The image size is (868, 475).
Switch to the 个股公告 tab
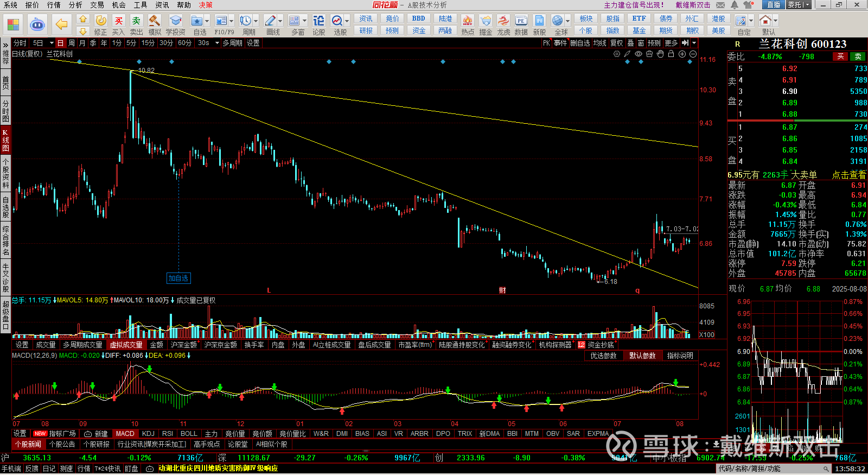(x=62, y=444)
